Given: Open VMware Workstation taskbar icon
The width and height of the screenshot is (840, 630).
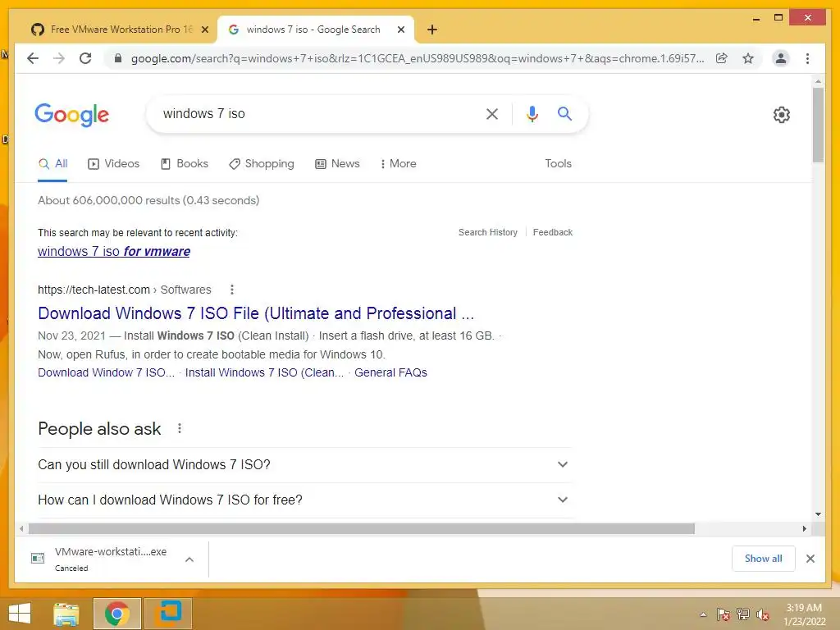Looking at the screenshot, I should [x=168, y=614].
